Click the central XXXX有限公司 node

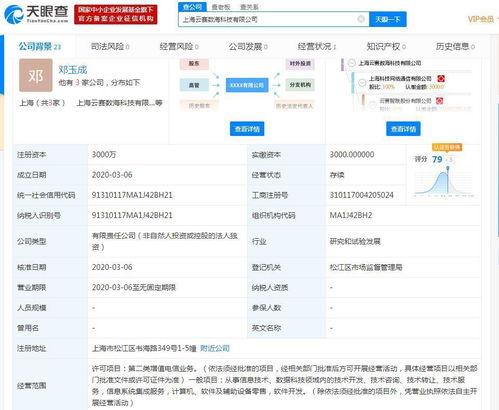click(x=247, y=85)
